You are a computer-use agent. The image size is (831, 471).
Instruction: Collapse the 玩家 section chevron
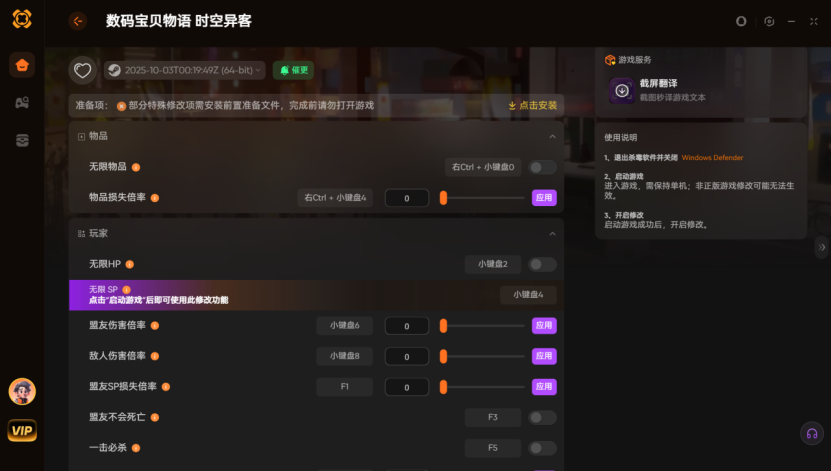(x=552, y=234)
